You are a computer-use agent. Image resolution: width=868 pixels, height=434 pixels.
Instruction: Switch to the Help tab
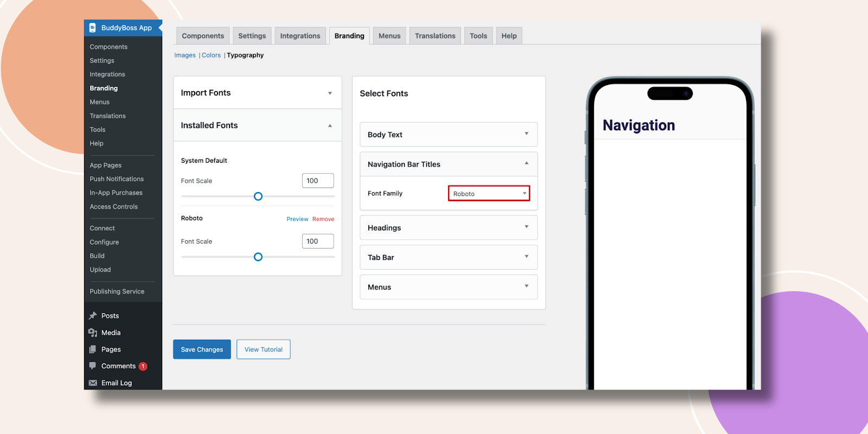(509, 36)
